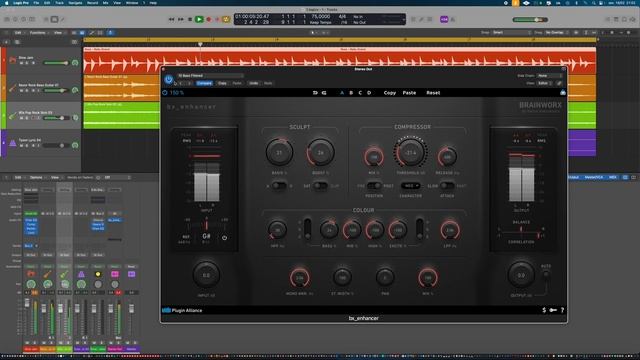The image size is (640, 360).
Task: Click the plugin redo arrow icon
Action: pyautogui.click(x=324, y=93)
